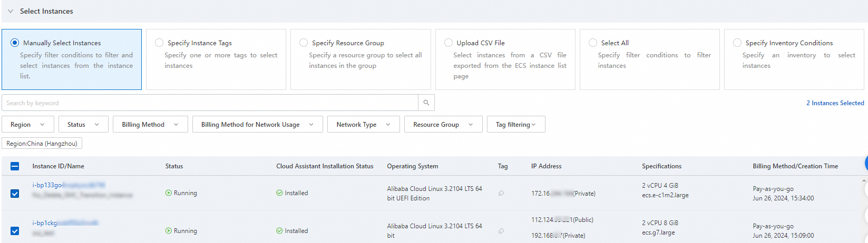This screenshot has width=868, height=243.
Task: Open Tag filtering dropdown
Action: click(x=515, y=125)
